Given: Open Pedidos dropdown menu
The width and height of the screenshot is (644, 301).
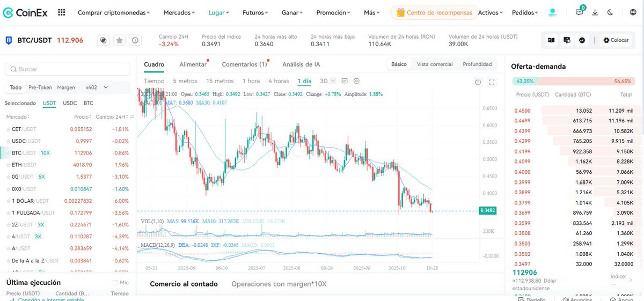Looking at the screenshot, I should [x=525, y=12].
